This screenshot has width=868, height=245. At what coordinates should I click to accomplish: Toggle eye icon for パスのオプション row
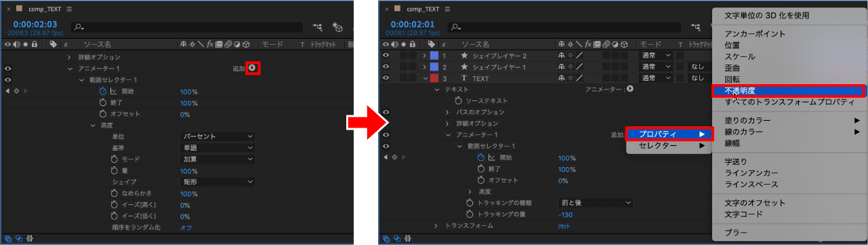tap(386, 112)
